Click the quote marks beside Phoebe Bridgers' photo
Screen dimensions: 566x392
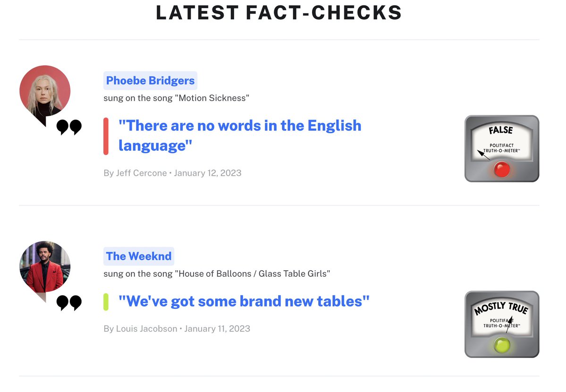69,128
